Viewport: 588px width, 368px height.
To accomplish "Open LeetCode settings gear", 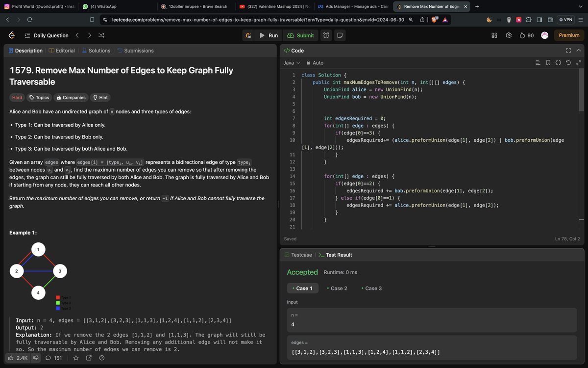I will pyautogui.click(x=509, y=35).
